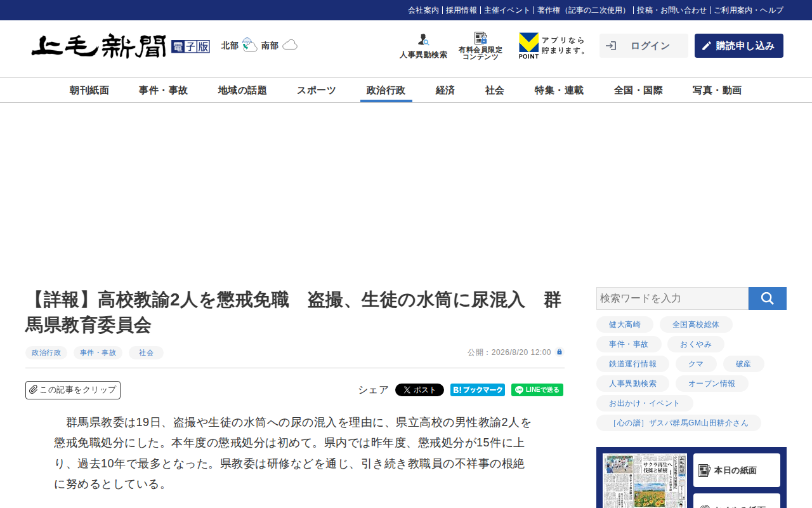This screenshot has width=812, height=508.
Task: Send article via LINEで送る button
Action: [537, 390]
